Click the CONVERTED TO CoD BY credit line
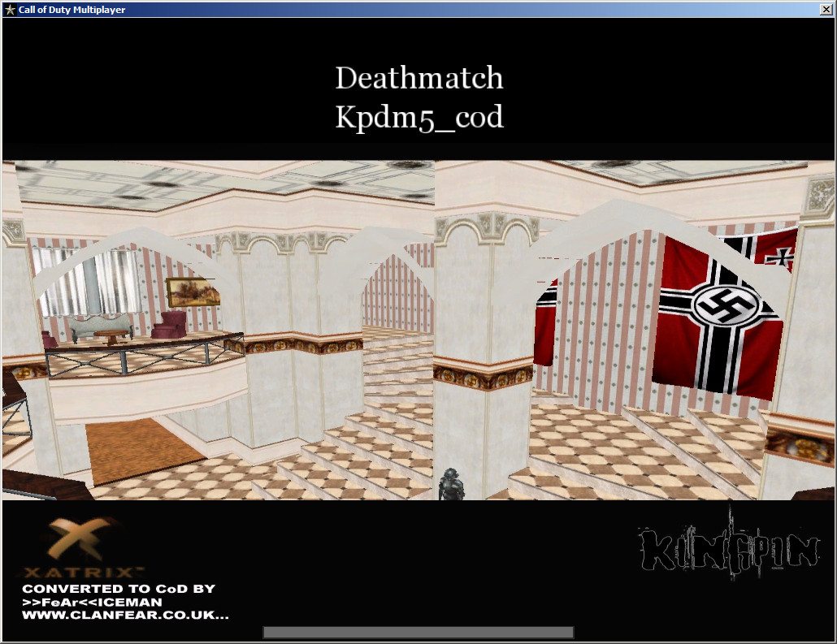This screenshot has width=837, height=644. coord(119,589)
